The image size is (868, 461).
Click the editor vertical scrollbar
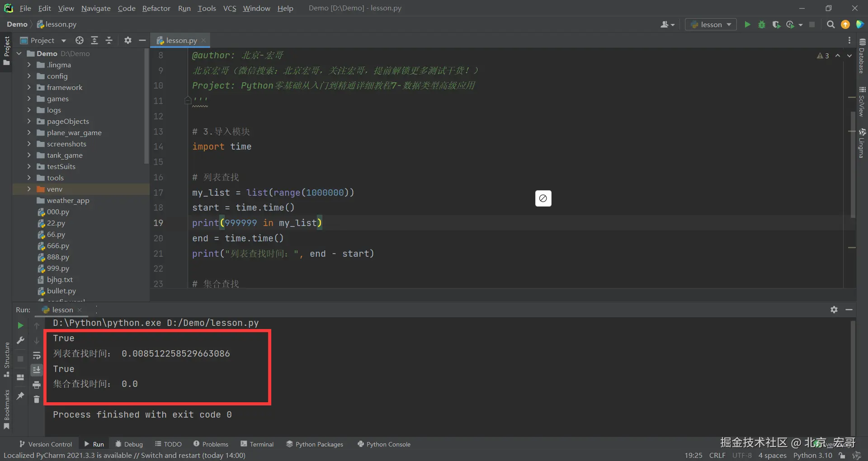point(853,165)
